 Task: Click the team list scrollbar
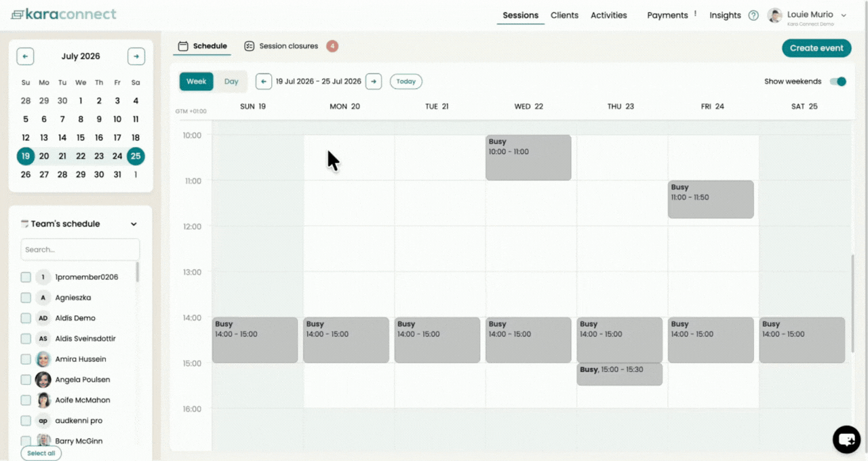coord(138,273)
